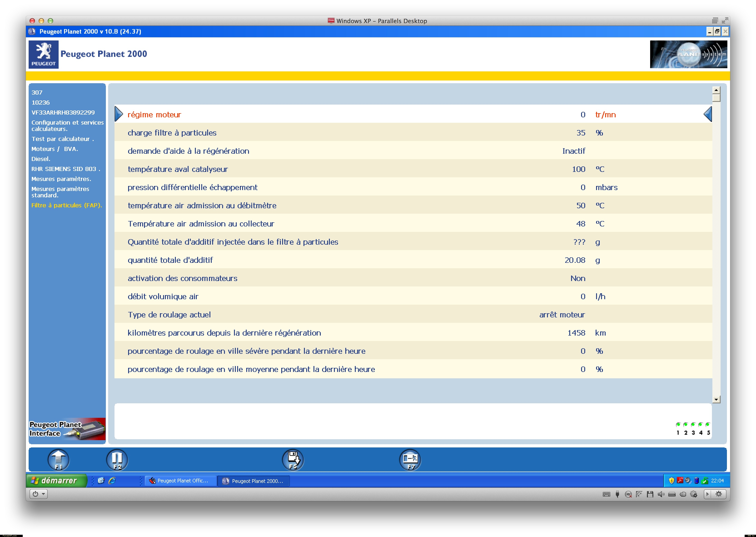Select 'roulage en ville moyenne' percentage row
This screenshot has width=756, height=537.
413,369
